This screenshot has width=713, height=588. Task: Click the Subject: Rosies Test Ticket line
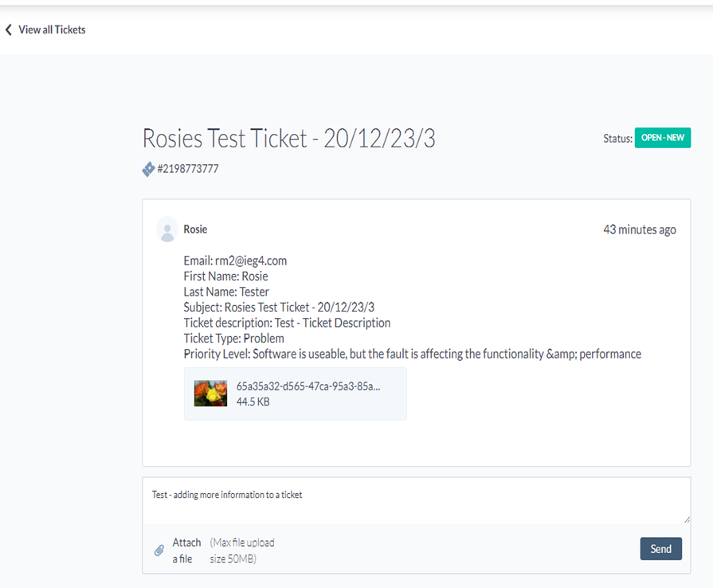pyautogui.click(x=279, y=308)
